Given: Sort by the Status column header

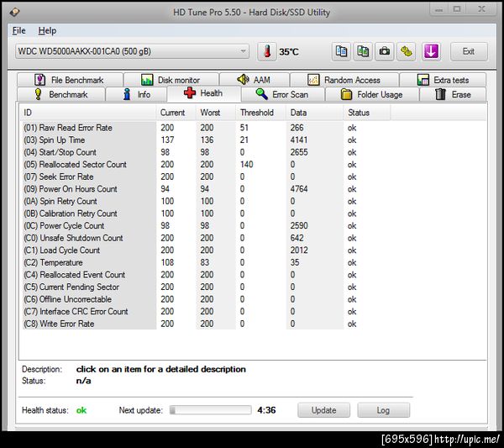Looking at the screenshot, I should 367,113.
